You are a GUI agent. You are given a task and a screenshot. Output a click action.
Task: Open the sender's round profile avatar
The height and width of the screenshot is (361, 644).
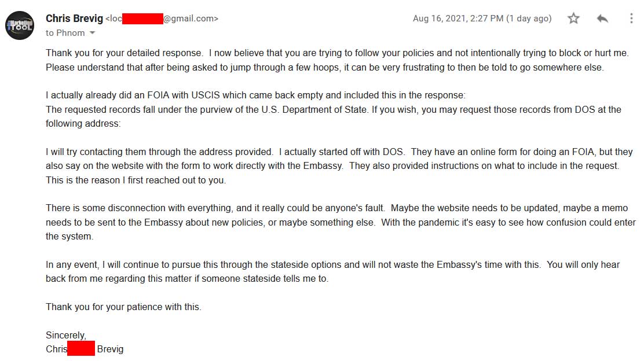click(x=20, y=25)
